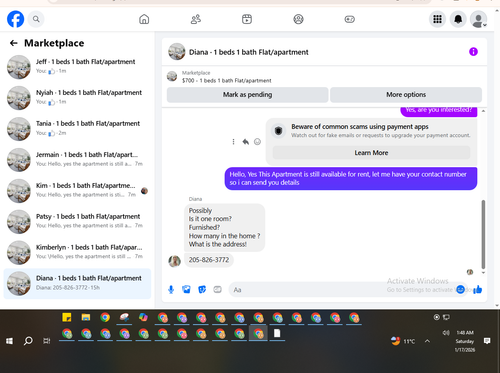Click the Mark as pending button
This screenshot has height=373, width=500.
(247, 95)
